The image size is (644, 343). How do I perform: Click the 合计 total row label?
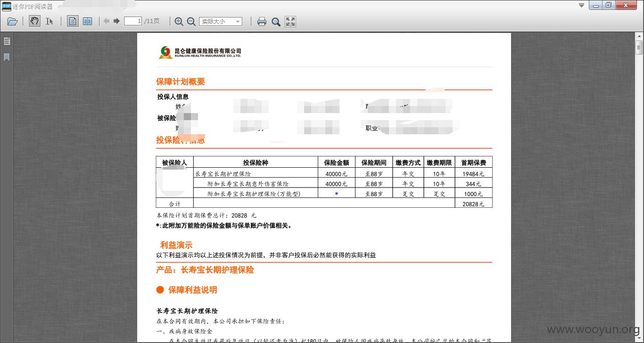[x=174, y=204]
